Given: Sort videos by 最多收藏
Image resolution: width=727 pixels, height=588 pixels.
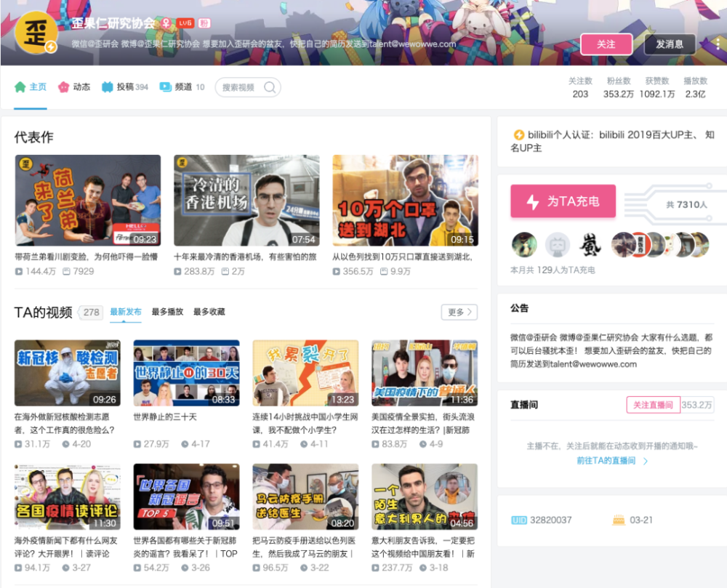Looking at the screenshot, I should [209, 312].
